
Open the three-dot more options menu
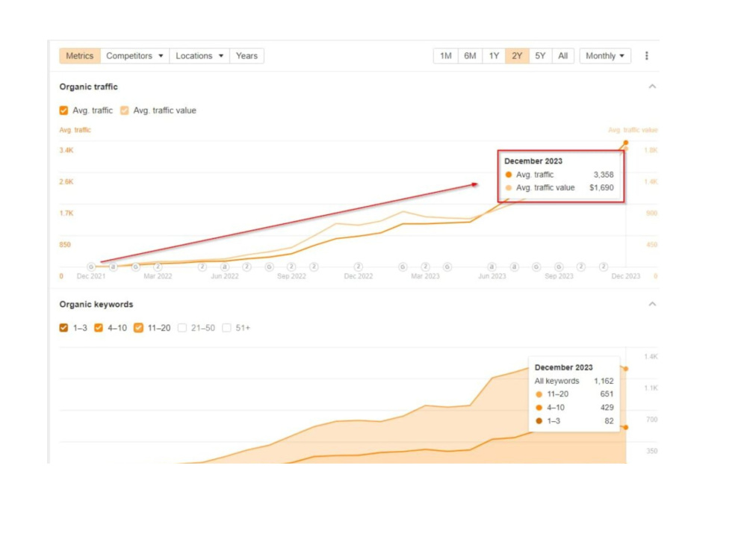[x=646, y=56]
